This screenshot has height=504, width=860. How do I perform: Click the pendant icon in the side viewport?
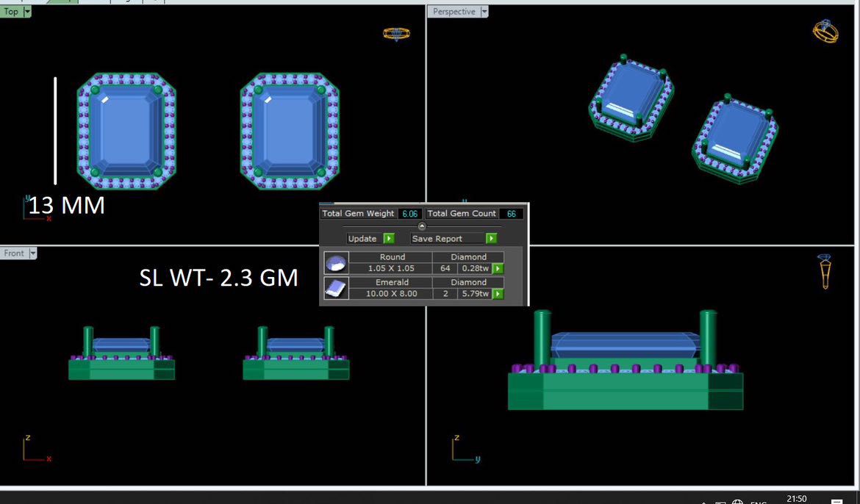coord(825,271)
